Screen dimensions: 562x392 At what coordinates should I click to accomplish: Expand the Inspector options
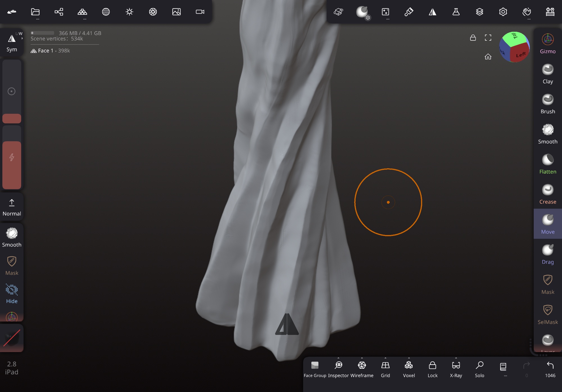tap(338, 358)
